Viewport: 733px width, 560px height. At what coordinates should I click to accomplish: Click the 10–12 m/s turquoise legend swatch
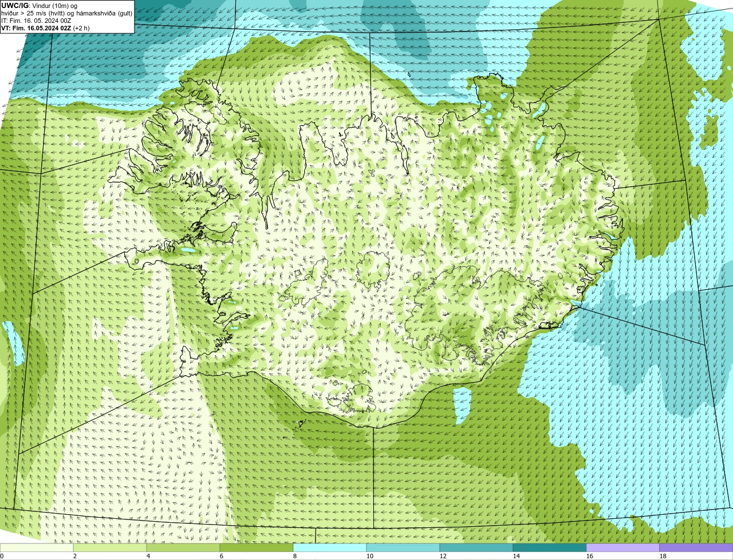pos(403,548)
